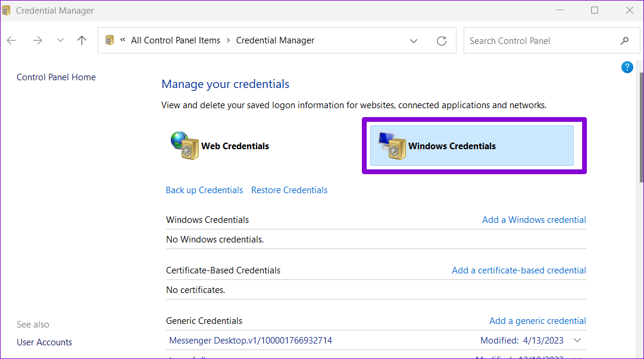The height and width of the screenshot is (359, 644).
Task: Click "No certificates." text
Action: pos(195,290)
